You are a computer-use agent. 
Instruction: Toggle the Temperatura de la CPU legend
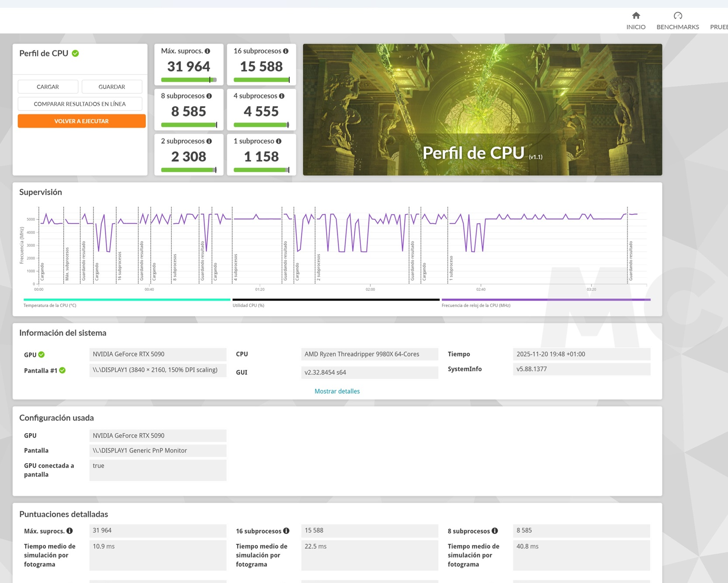pyautogui.click(x=127, y=300)
